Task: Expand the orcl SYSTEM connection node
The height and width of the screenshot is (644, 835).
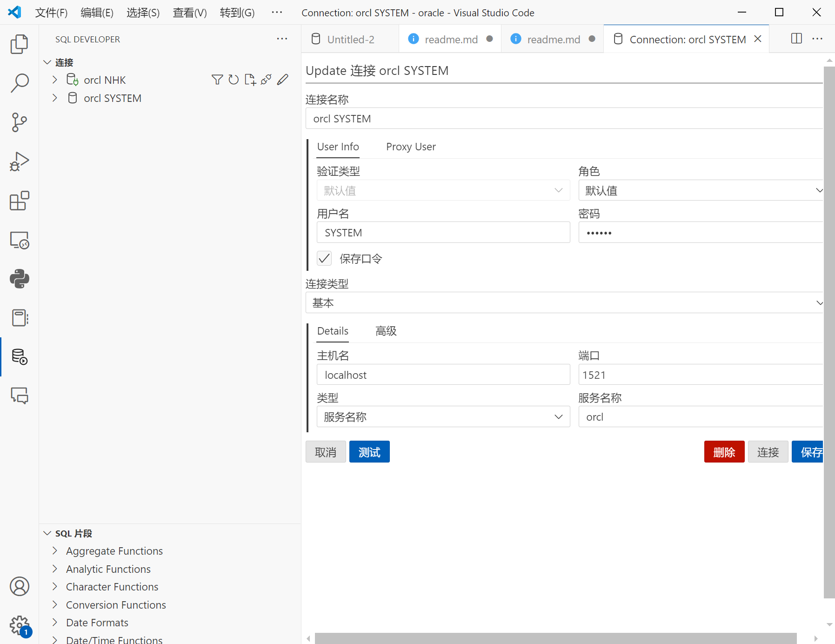Action: point(55,98)
